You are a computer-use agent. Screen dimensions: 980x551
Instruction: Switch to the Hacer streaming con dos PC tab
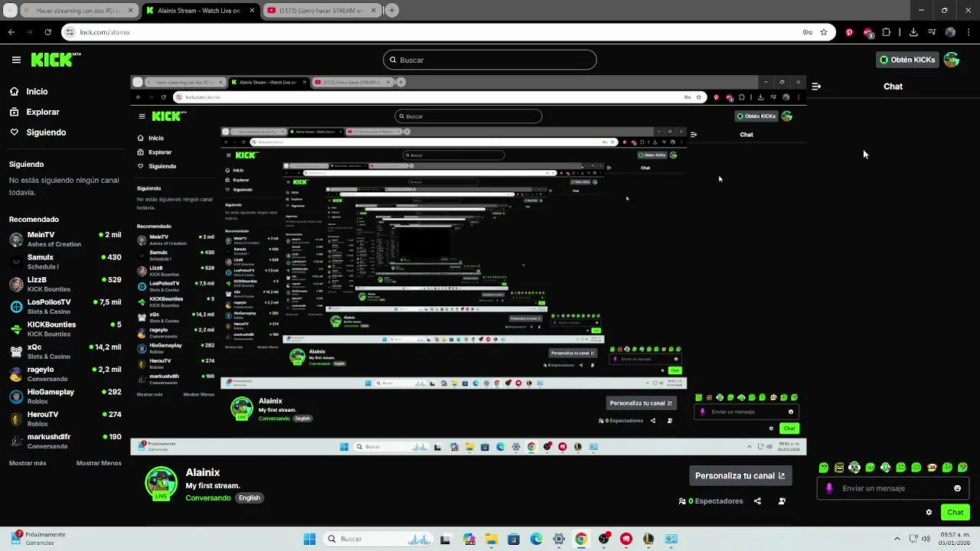[x=78, y=11]
